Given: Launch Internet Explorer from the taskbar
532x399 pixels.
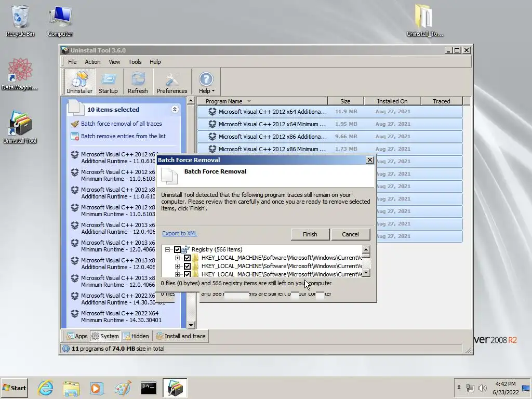Looking at the screenshot, I should [46, 388].
